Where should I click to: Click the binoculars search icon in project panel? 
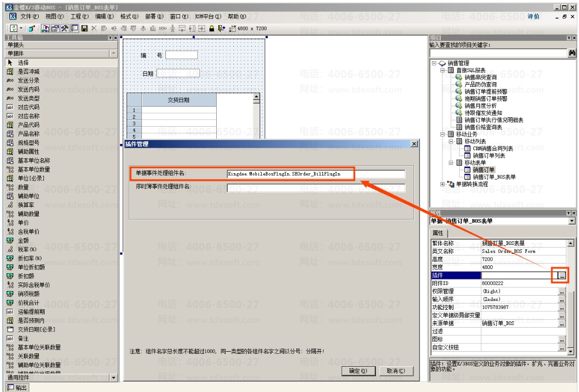[572, 53]
